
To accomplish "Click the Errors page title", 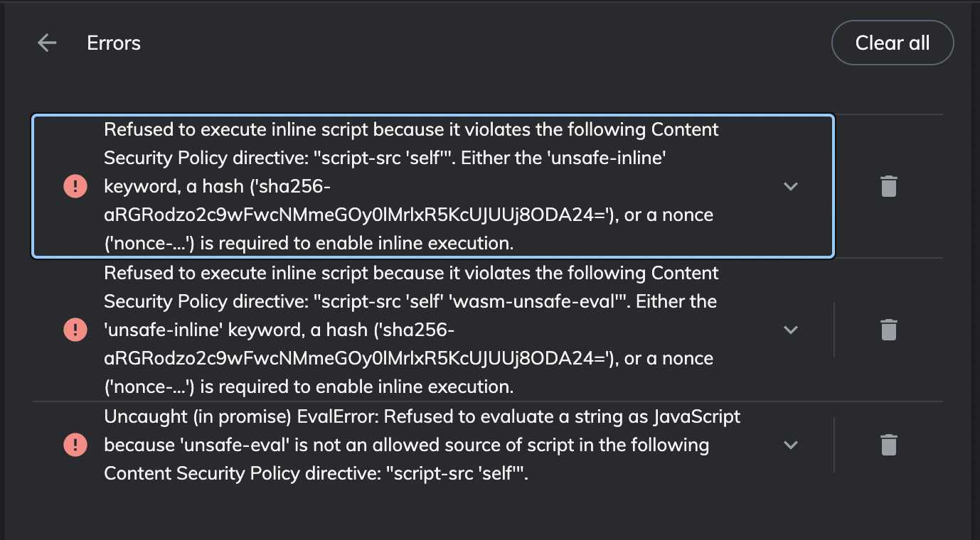I will click(113, 43).
